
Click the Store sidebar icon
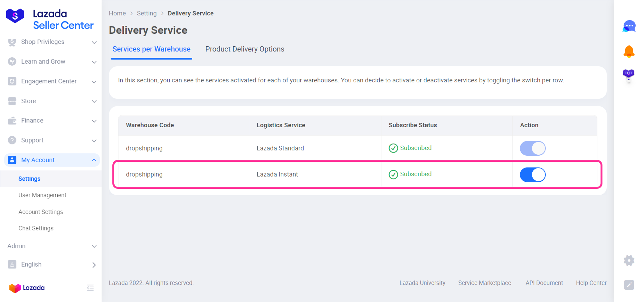tap(12, 101)
